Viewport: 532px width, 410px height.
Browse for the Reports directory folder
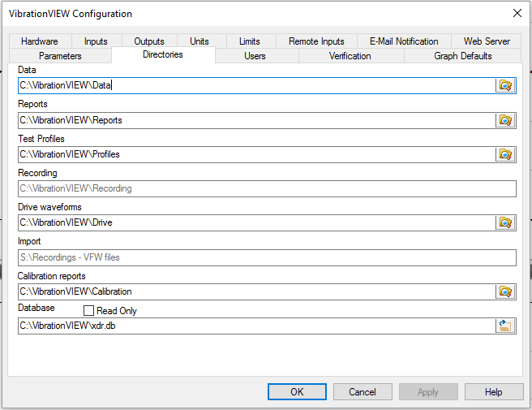pyautogui.click(x=505, y=120)
